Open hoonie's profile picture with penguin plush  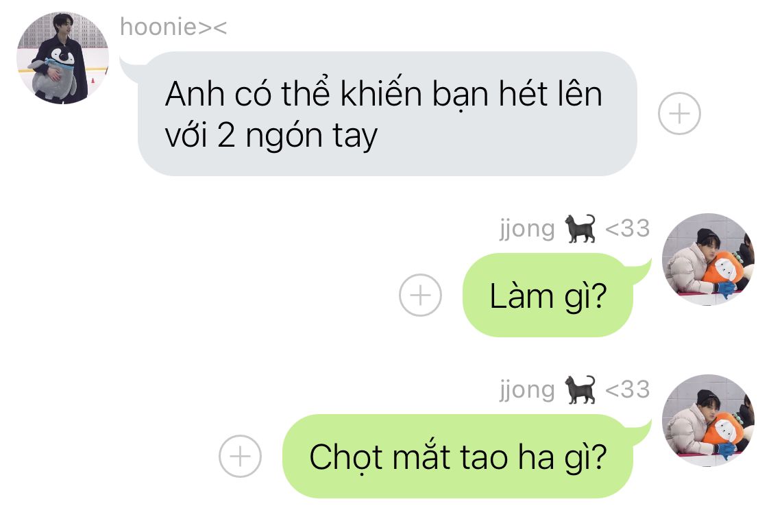62,58
